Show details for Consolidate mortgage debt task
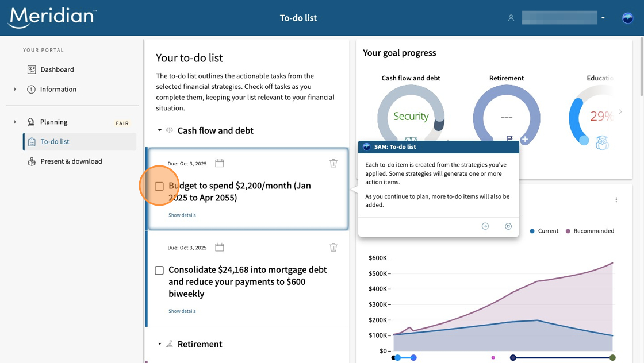This screenshot has height=363, width=644. pos(182,311)
